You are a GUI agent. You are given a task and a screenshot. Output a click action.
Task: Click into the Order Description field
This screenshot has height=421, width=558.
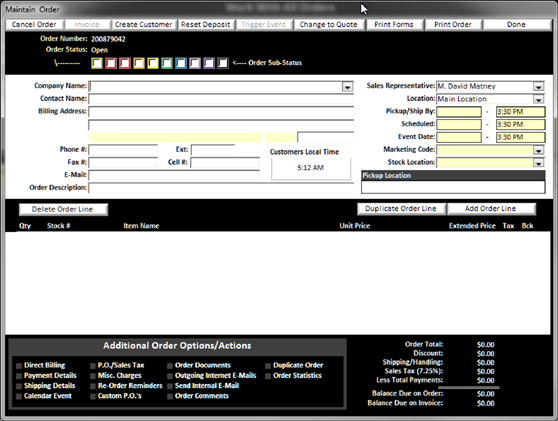[x=221, y=188]
